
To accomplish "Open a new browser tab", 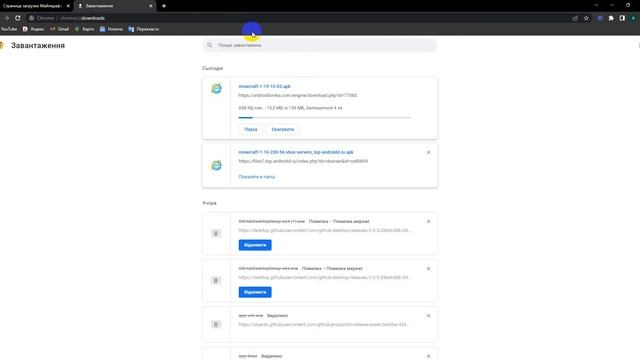I will (164, 6).
